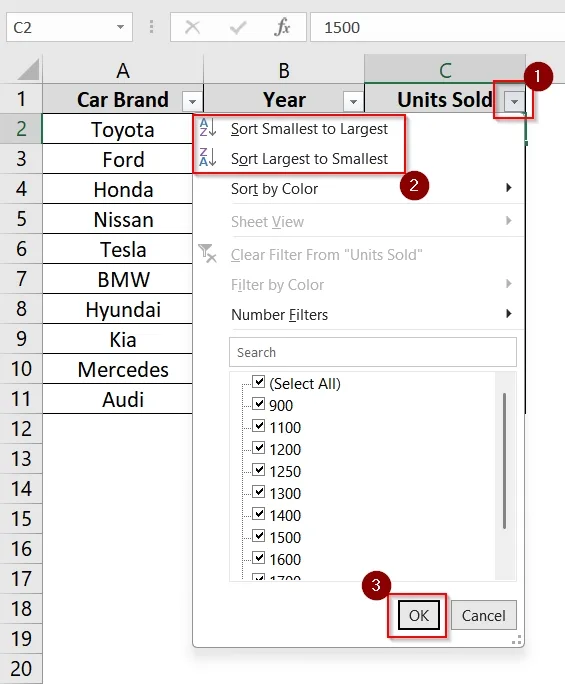The width and height of the screenshot is (565, 684).
Task: Select row 20 header
Action: 21,669
